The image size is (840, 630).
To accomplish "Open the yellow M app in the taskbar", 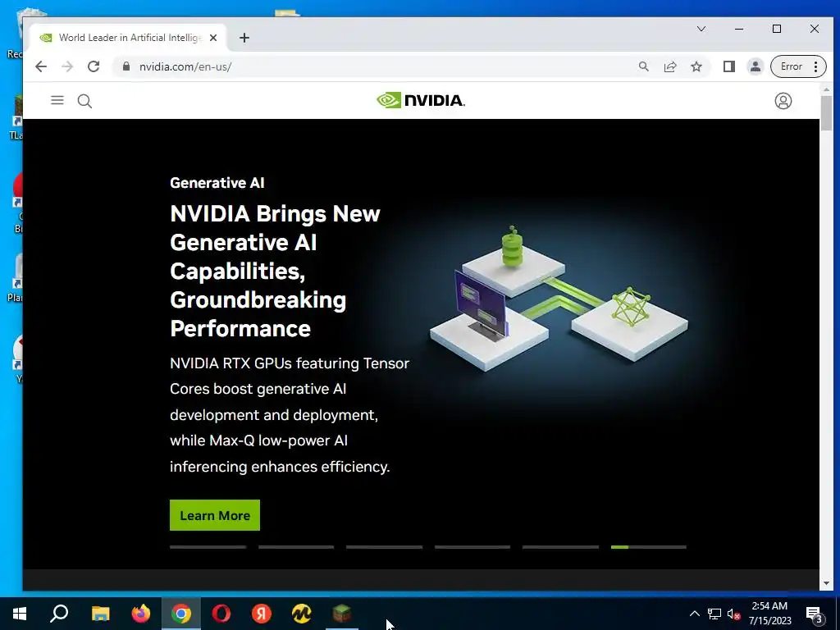I will (x=302, y=614).
